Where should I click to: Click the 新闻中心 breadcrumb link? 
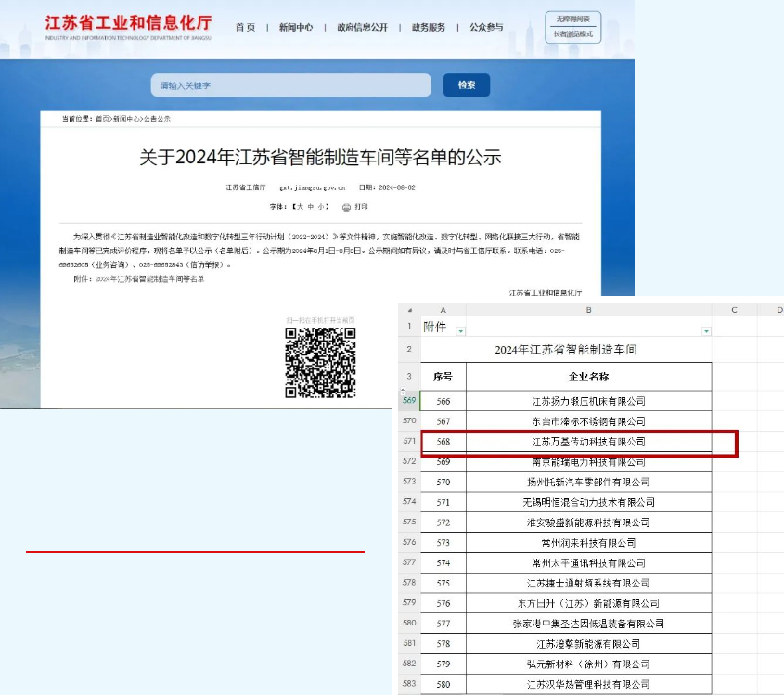coord(126,119)
